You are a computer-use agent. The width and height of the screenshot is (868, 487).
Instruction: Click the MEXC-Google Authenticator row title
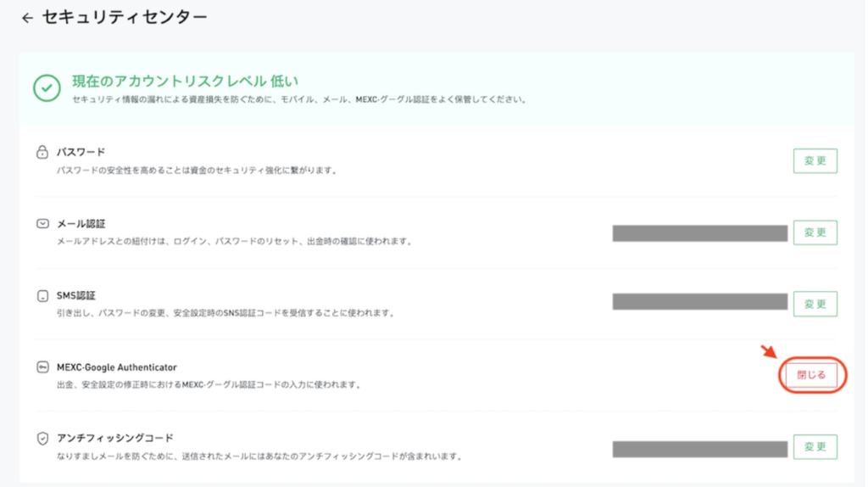click(117, 367)
